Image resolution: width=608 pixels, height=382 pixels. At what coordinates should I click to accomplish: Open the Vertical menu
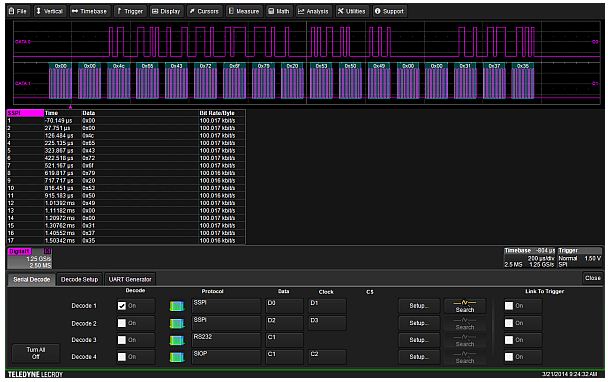point(49,11)
